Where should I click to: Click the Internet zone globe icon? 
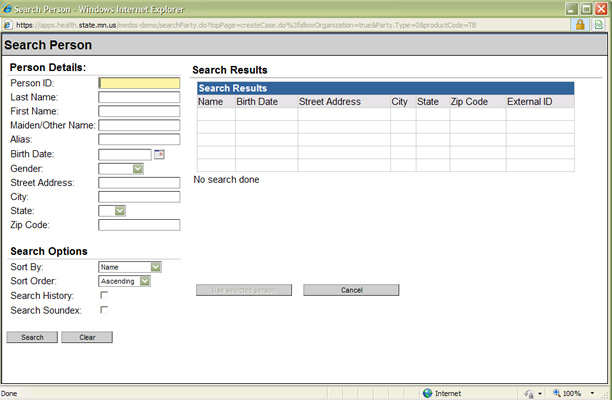pos(427,393)
